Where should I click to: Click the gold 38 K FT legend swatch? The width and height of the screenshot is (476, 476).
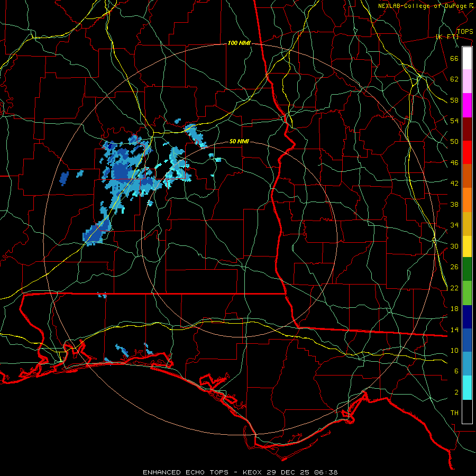467,224
